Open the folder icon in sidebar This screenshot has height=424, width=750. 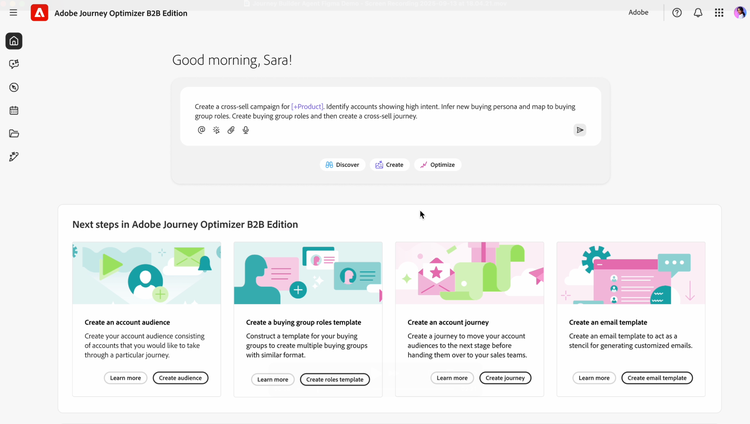14,134
